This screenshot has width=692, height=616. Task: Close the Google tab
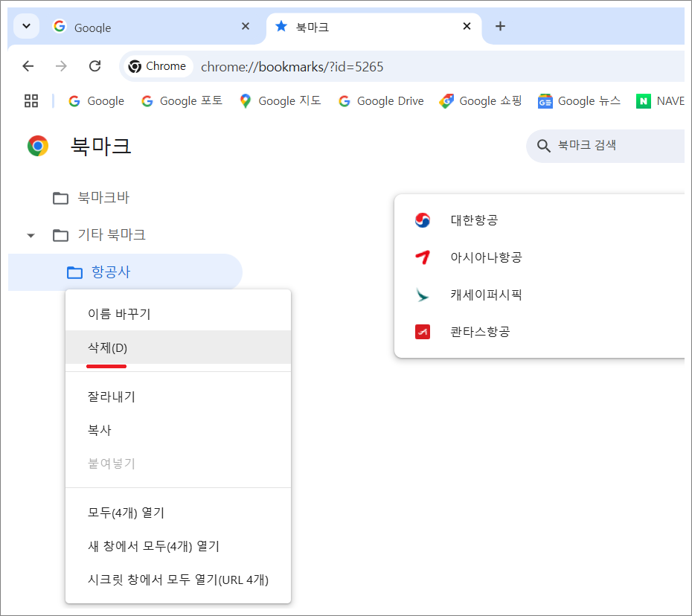point(246,27)
